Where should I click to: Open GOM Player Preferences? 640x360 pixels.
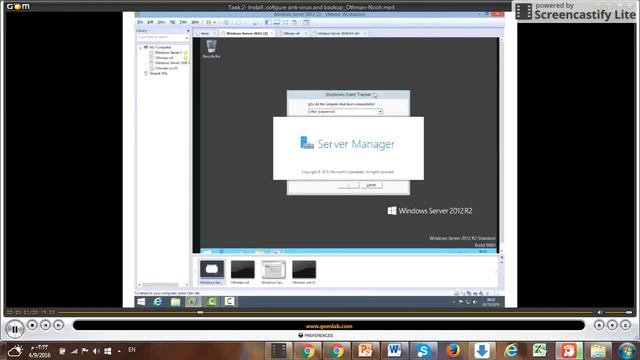click(316, 336)
